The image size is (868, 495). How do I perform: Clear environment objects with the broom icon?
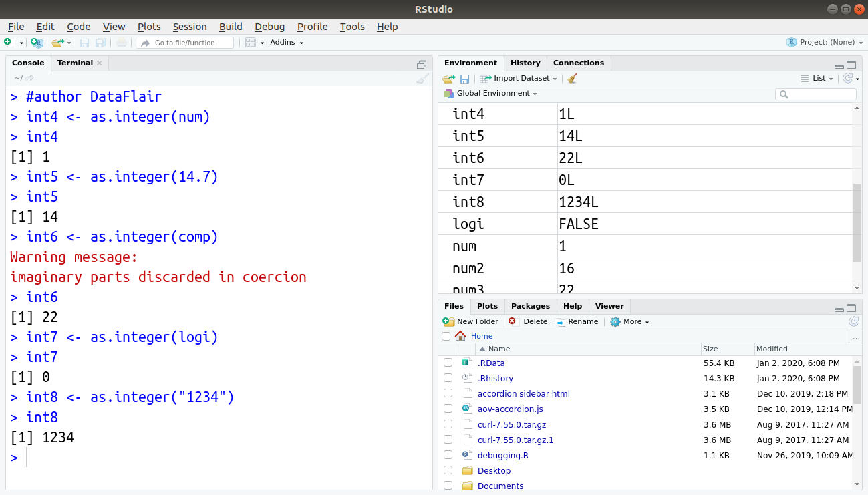572,78
